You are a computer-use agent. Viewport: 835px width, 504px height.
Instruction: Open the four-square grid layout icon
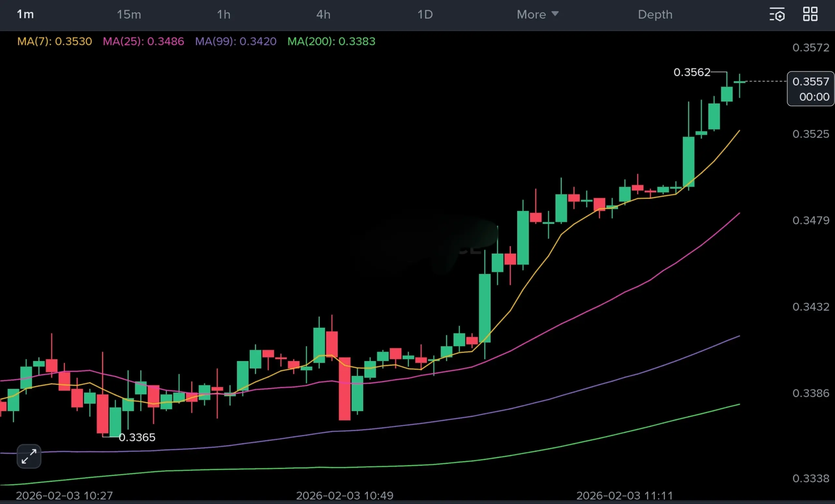pos(810,14)
